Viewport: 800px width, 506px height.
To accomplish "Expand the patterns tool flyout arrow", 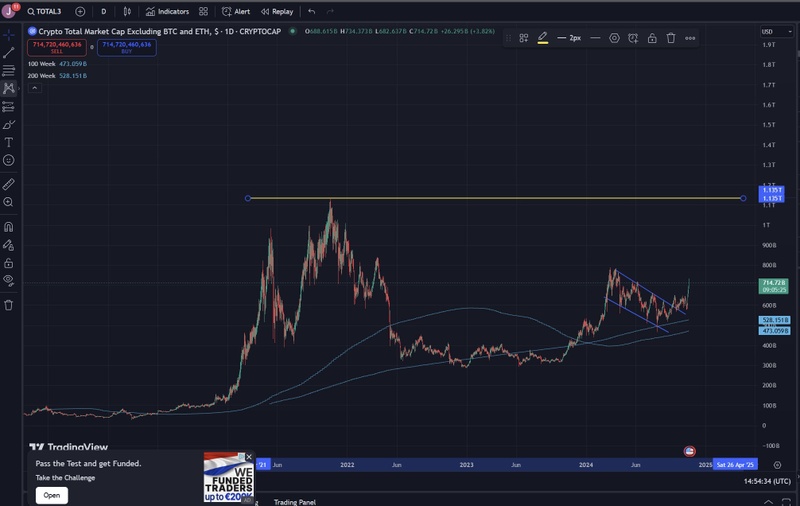I will [x=19, y=88].
